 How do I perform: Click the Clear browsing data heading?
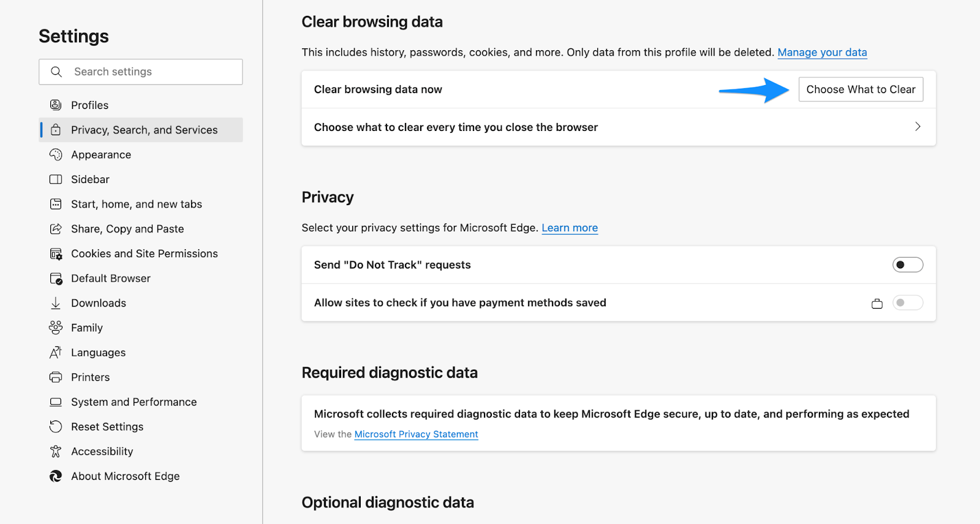(372, 22)
